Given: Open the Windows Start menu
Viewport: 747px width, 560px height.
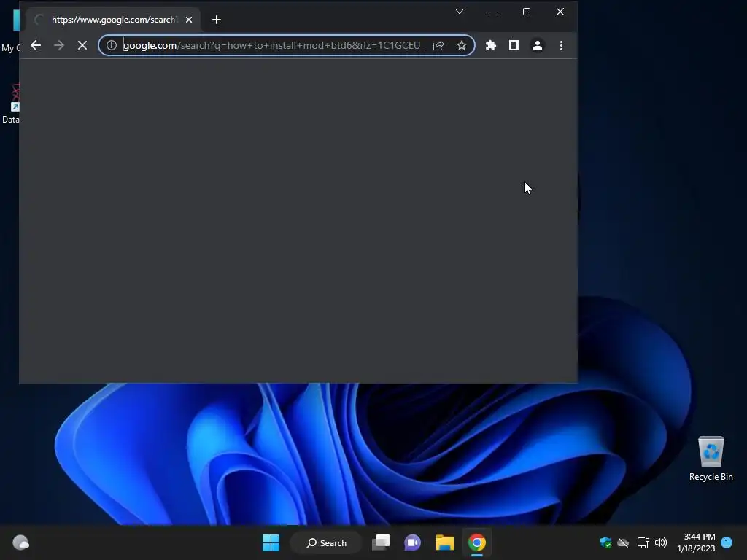Looking at the screenshot, I should (x=271, y=542).
